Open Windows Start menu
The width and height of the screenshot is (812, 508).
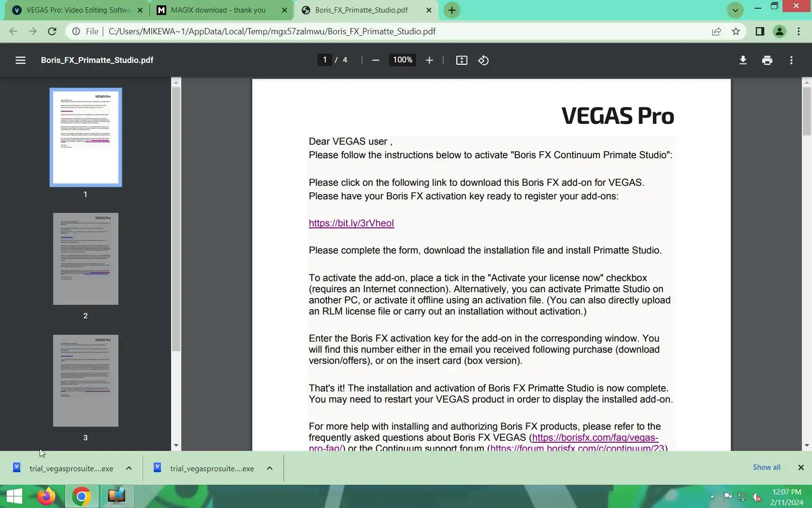(x=14, y=496)
